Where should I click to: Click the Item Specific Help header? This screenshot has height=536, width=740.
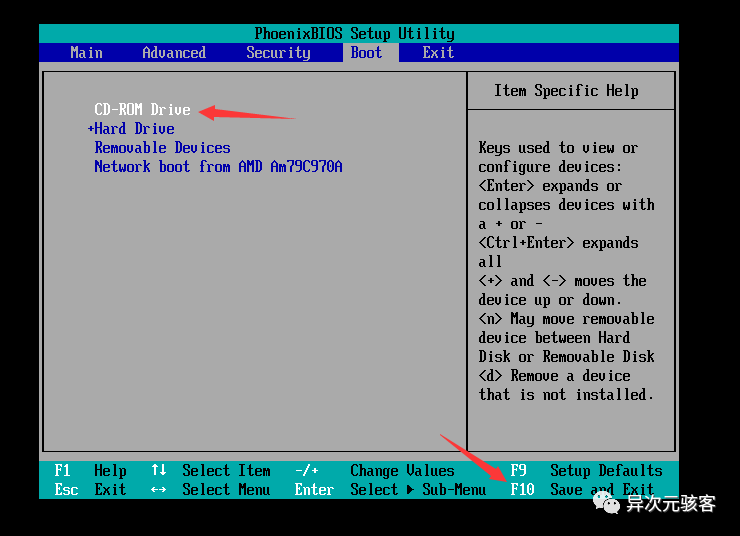click(x=566, y=90)
